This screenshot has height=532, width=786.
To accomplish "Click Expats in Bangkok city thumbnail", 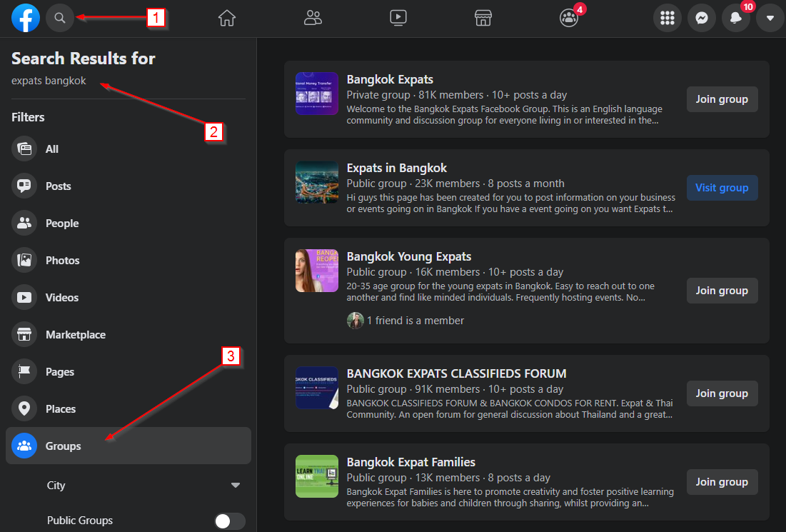I will pos(317,182).
